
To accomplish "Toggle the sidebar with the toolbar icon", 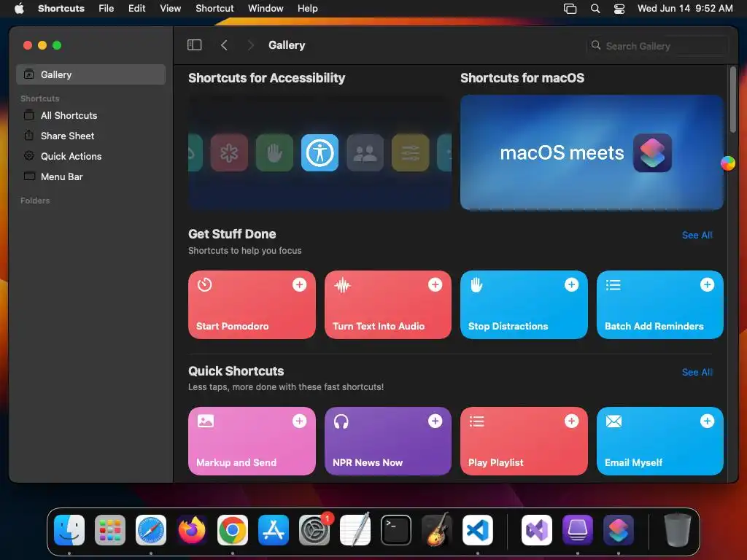I will pyautogui.click(x=194, y=45).
